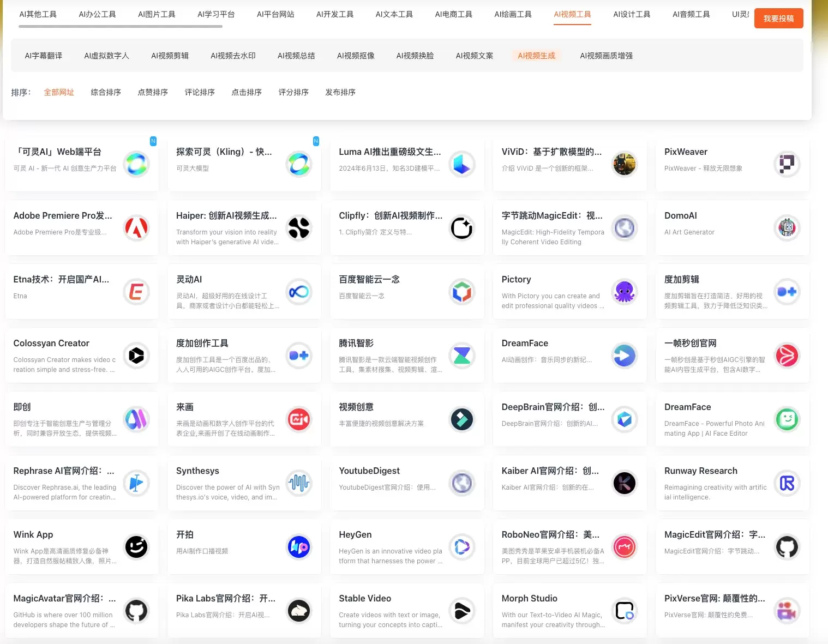Open the AI视频换脸 subcategory

coord(415,56)
